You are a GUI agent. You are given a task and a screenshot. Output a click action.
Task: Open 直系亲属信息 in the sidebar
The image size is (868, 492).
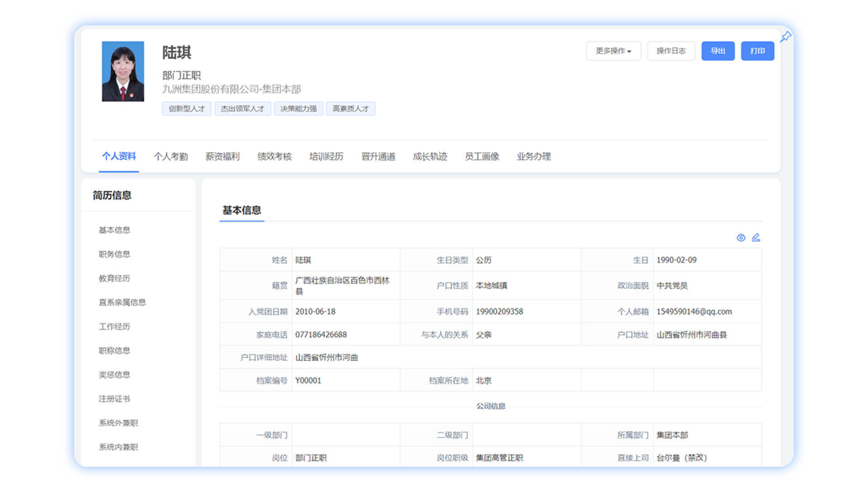[122, 302]
